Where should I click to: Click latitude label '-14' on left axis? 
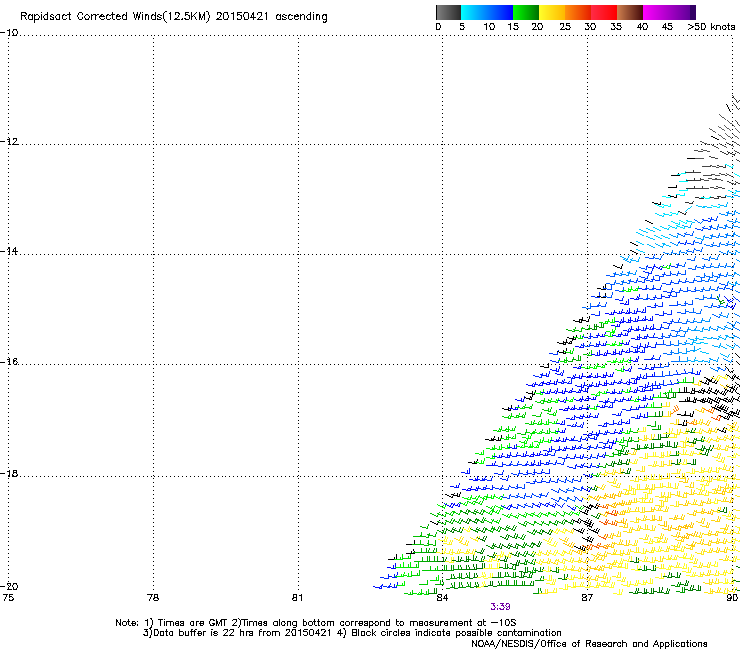click(9, 251)
